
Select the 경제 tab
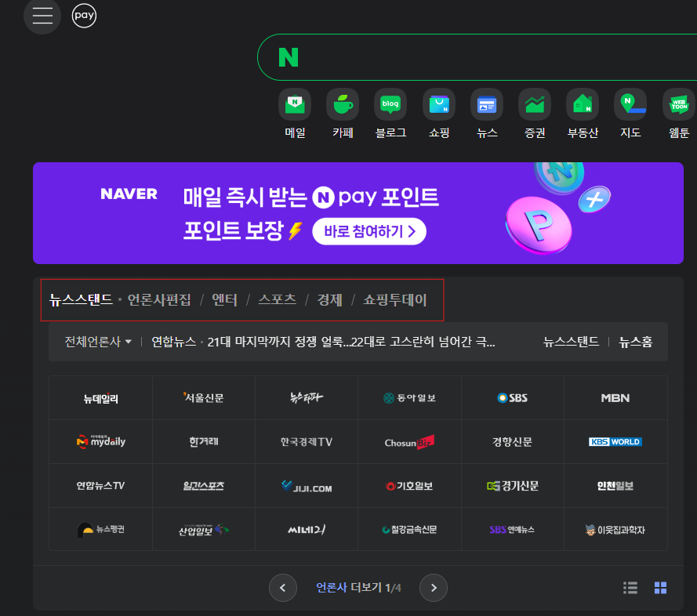tap(329, 300)
